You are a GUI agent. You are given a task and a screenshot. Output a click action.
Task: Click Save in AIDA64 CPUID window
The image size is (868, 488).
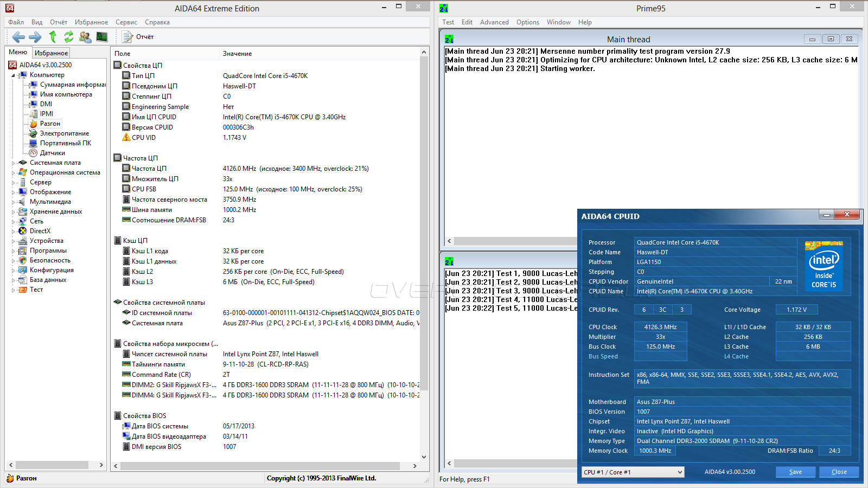point(795,472)
